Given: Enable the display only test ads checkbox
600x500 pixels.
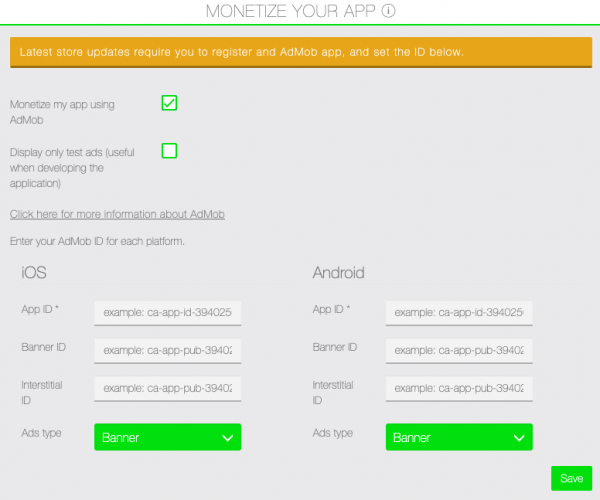Looking at the screenshot, I should coord(169,151).
